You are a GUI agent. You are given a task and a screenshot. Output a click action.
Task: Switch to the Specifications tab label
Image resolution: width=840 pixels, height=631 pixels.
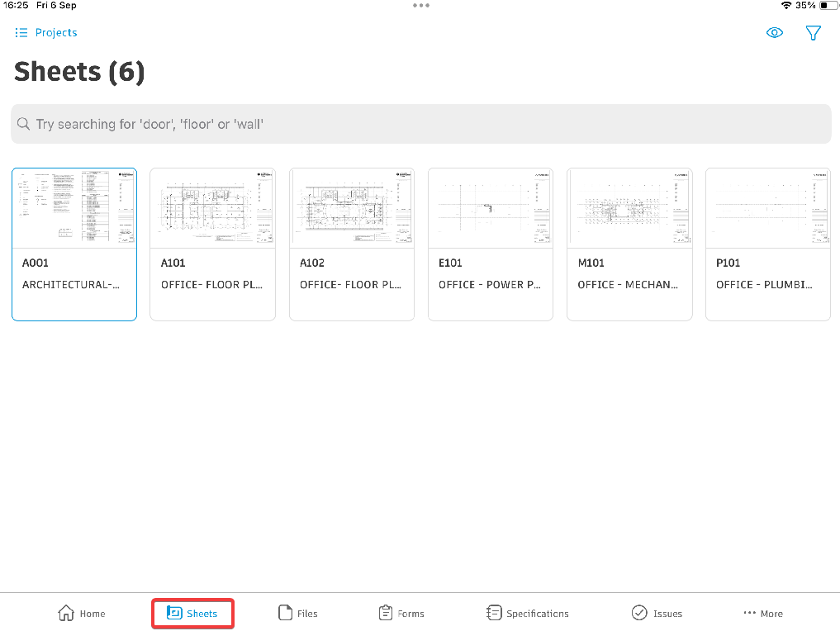(x=538, y=614)
